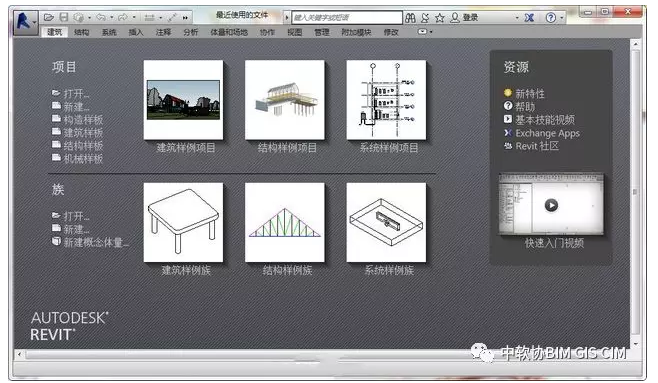Click the Redo arrow icon
Viewport: 658px width, 383px height.
pos(123,17)
